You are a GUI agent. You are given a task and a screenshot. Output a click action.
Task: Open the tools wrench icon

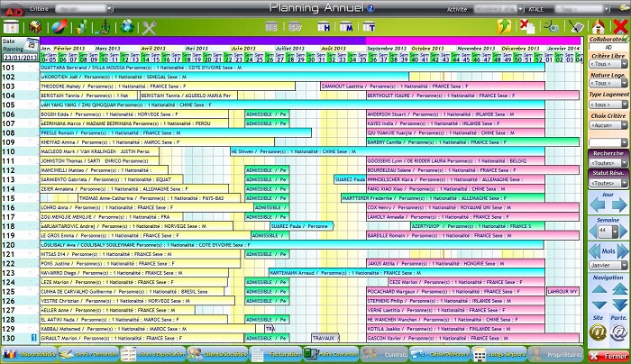click(150, 27)
